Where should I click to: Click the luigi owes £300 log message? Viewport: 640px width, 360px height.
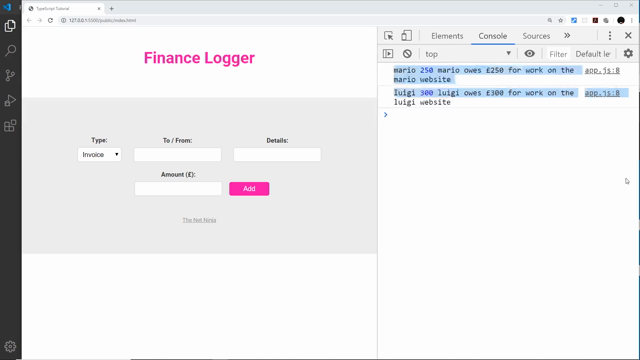point(484,97)
